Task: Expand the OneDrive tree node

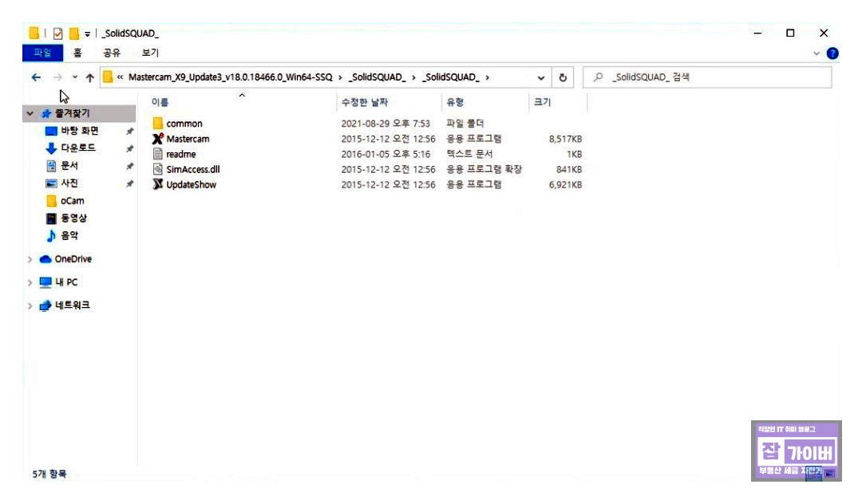Action: point(30,259)
